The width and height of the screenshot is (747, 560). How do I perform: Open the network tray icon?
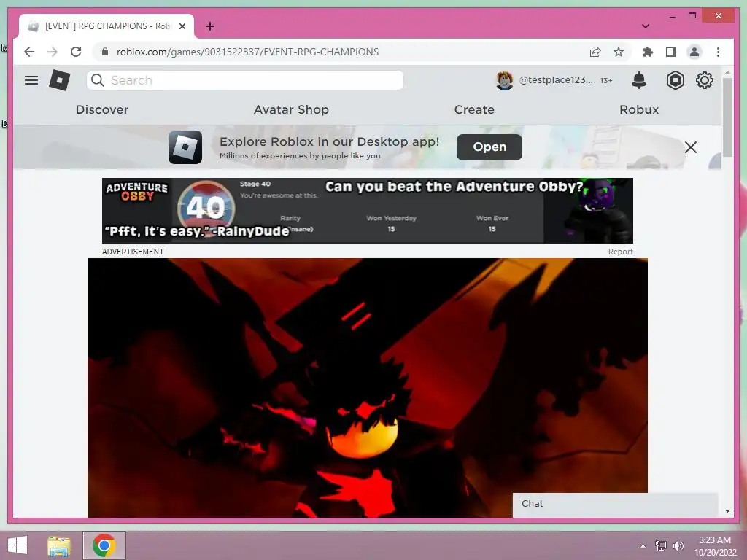[x=660, y=546]
